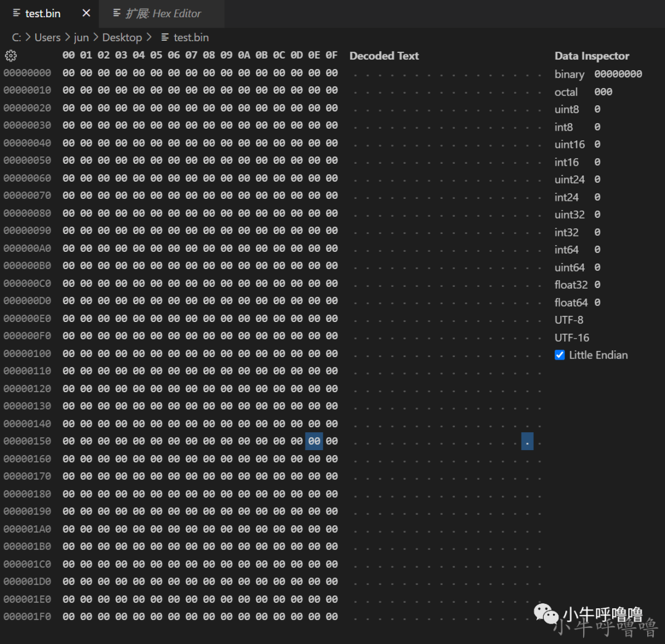The width and height of the screenshot is (665, 644).
Task: Click the int64 value field
Action: point(597,250)
